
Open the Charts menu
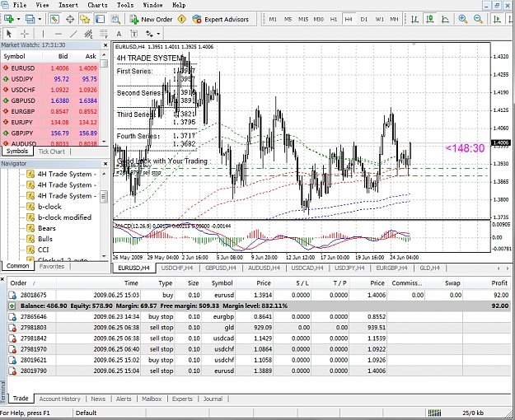[x=97, y=5]
